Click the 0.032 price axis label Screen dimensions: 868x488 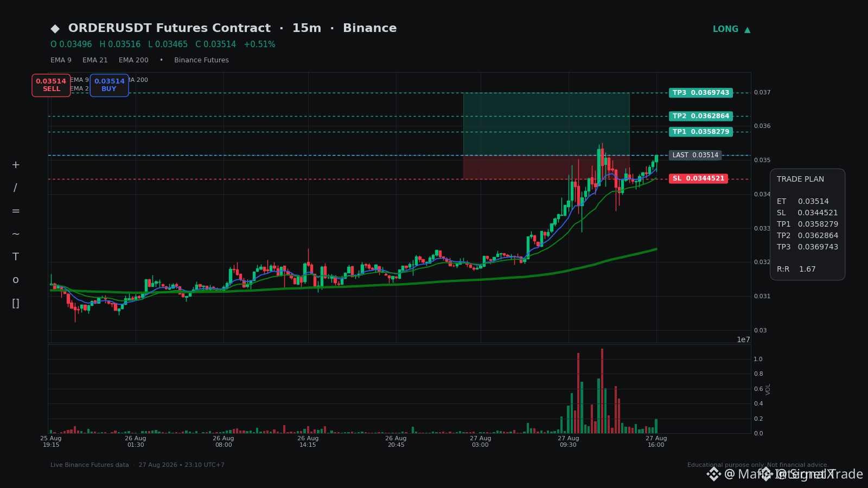coord(762,262)
